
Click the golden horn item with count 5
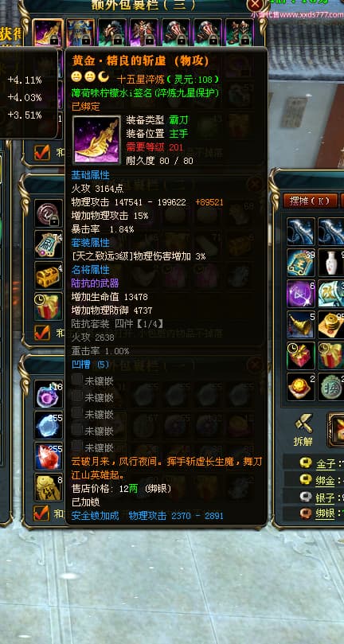point(301,325)
